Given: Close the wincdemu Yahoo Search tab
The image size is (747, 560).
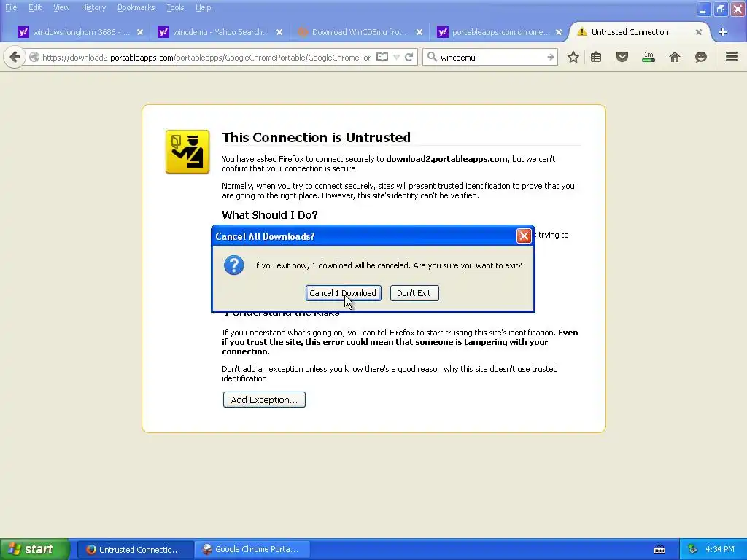Looking at the screenshot, I should (x=279, y=32).
